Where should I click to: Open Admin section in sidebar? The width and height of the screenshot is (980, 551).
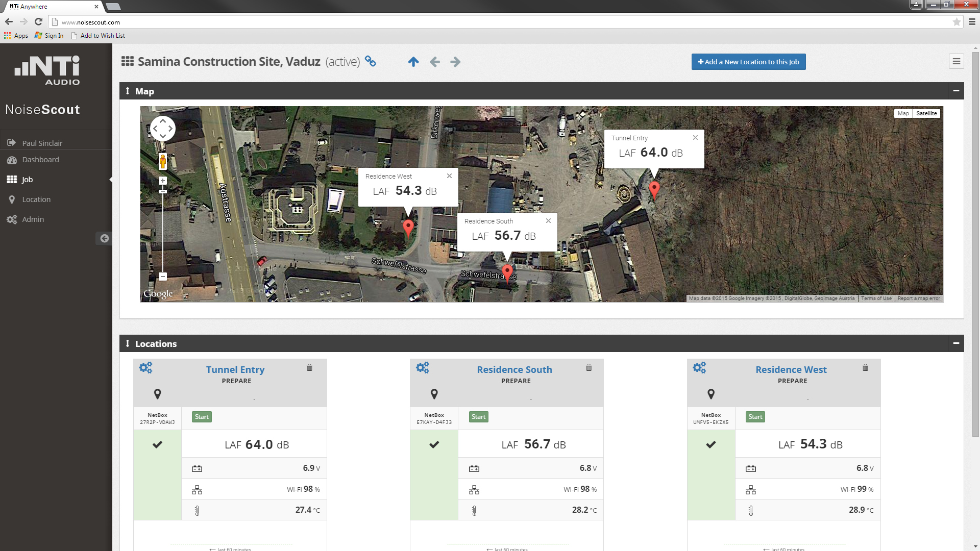click(33, 219)
